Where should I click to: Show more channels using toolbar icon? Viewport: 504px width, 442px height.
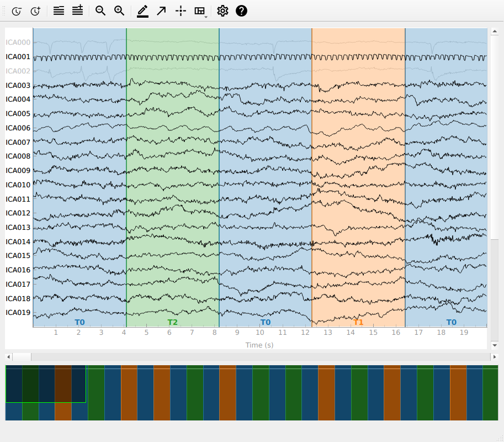77,10
